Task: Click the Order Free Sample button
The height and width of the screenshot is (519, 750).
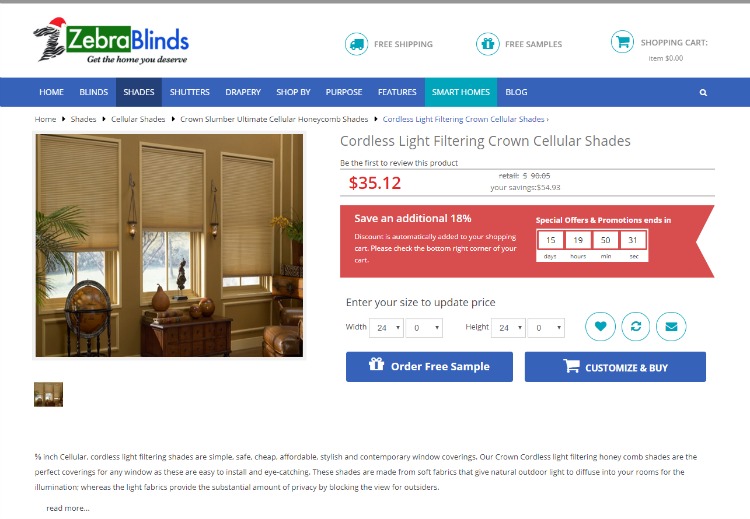Action: (x=429, y=366)
